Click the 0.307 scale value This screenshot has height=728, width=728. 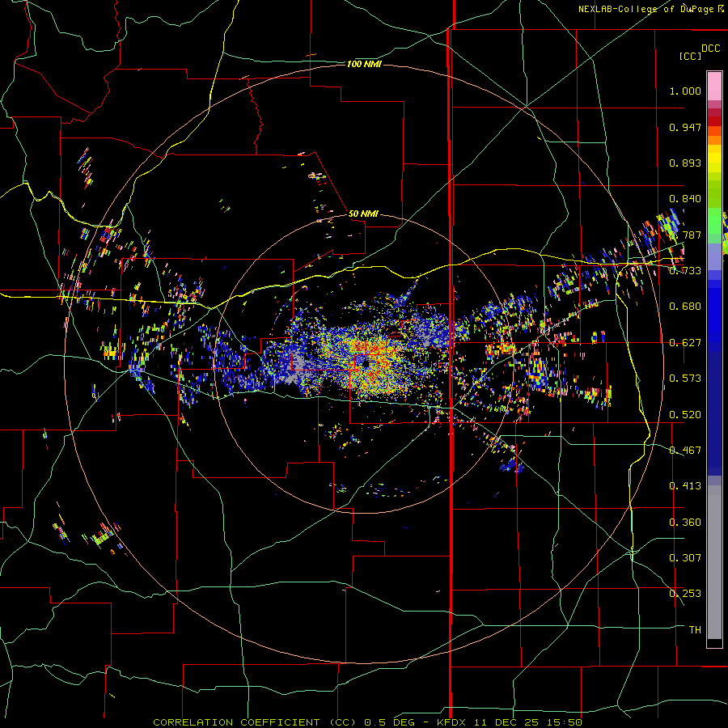click(x=685, y=558)
